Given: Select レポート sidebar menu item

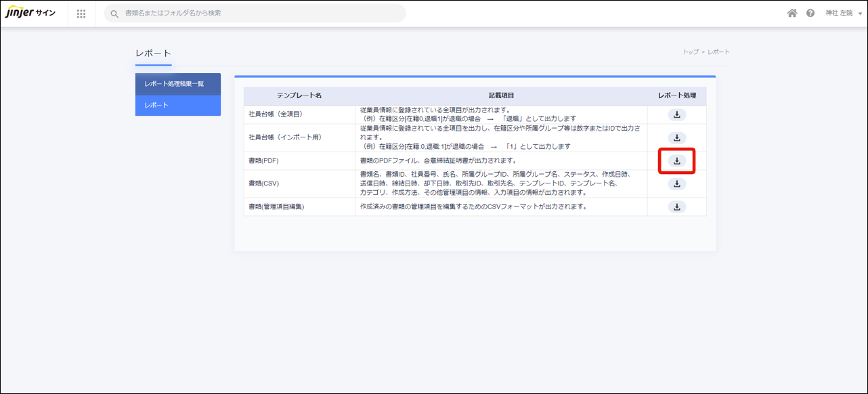Looking at the screenshot, I should click(177, 105).
